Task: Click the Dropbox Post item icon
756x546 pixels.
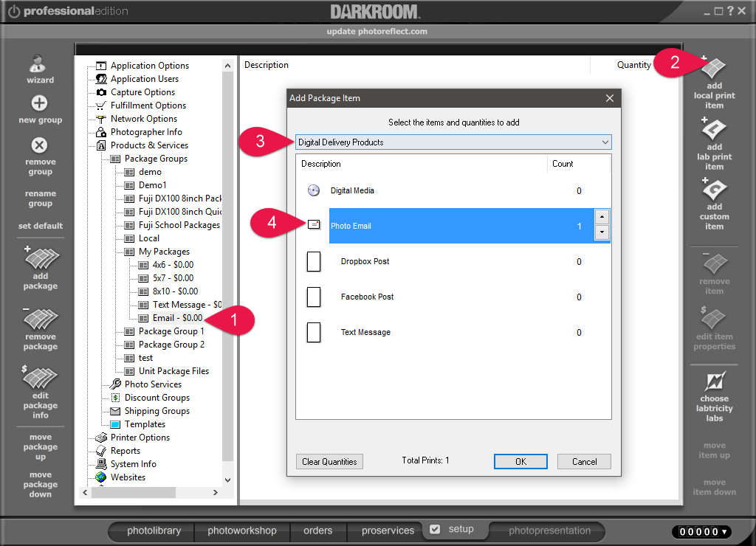Action: click(x=314, y=262)
